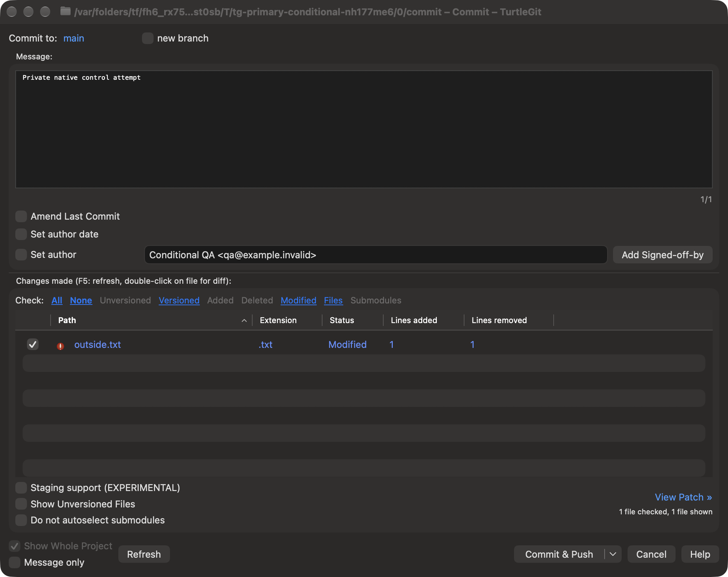Toggle Show Unversioned Files

tap(21, 504)
